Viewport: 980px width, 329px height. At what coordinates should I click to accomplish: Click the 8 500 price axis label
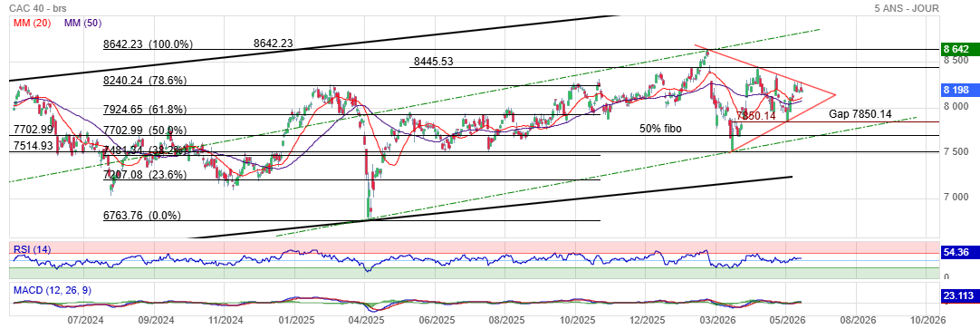coord(956,60)
